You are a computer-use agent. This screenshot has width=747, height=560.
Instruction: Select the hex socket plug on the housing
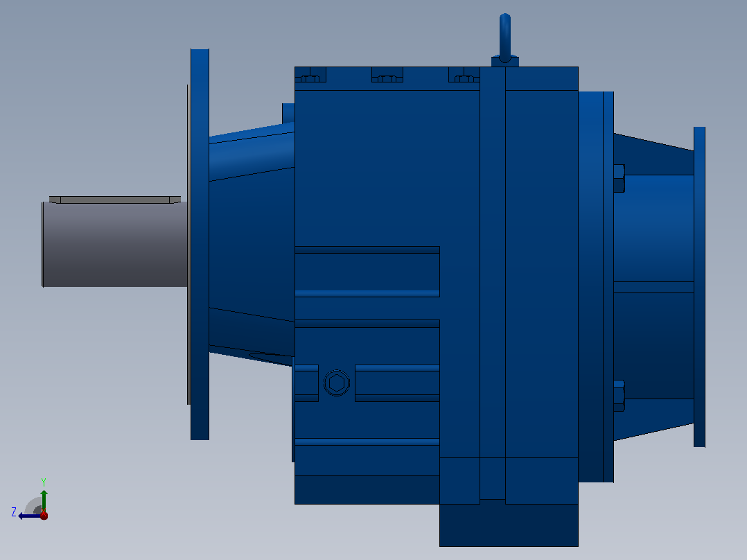337,383
